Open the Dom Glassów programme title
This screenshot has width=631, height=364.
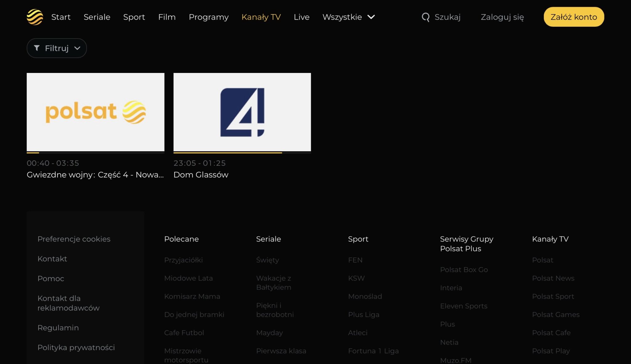pyautogui.click(x=201, y=175)
